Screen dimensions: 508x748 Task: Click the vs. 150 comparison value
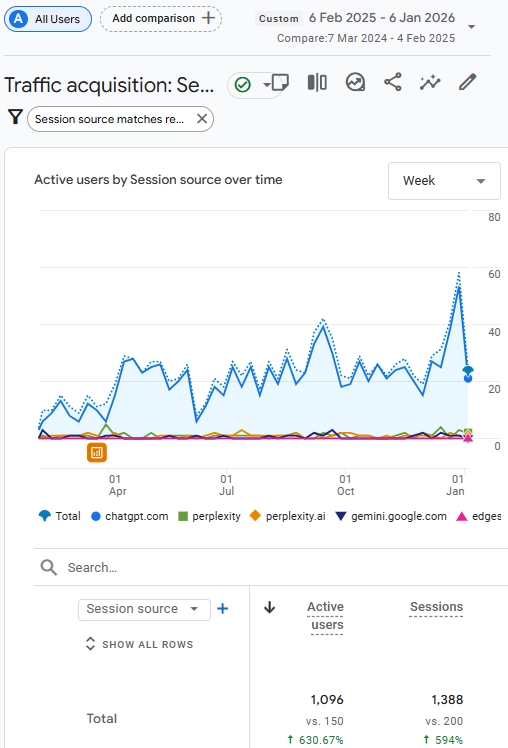[324, 721]
